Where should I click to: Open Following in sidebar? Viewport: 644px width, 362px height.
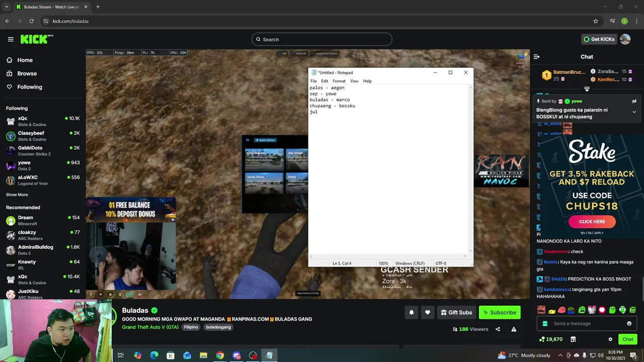pos(25,87)
